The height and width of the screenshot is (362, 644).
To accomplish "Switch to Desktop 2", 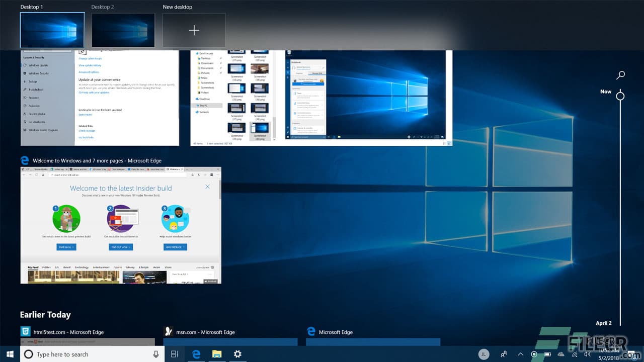I will click(x=123, y=30).
